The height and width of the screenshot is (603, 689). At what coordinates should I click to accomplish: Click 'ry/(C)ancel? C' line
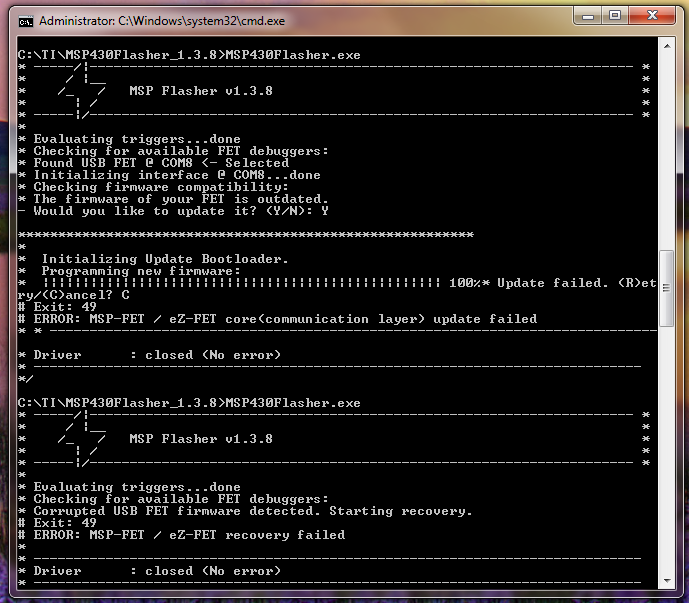tap(73, 295)
